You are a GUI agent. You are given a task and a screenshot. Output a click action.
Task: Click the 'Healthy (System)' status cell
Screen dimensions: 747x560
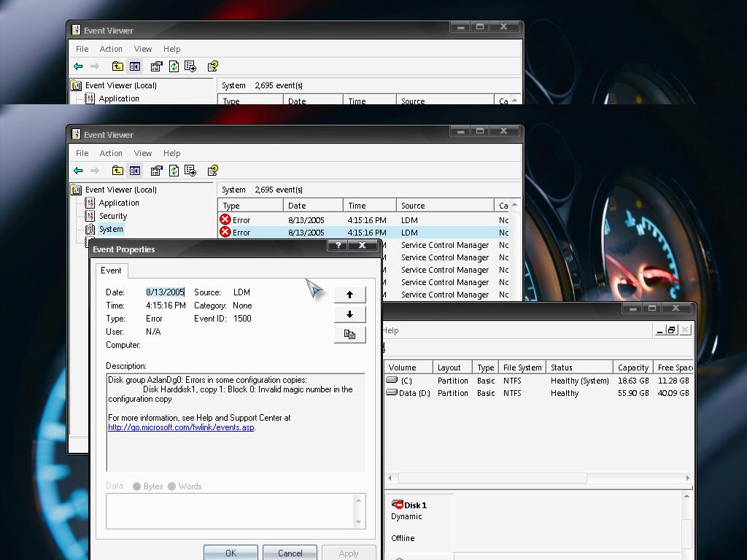(580, 381)
